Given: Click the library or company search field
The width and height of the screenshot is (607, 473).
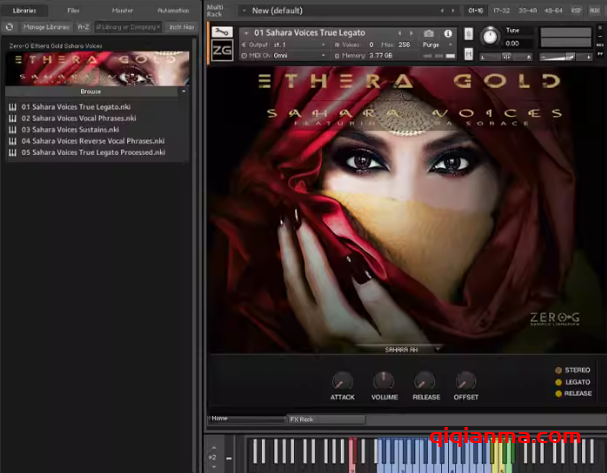Looking at the screenshot, I should pos(127,27).
